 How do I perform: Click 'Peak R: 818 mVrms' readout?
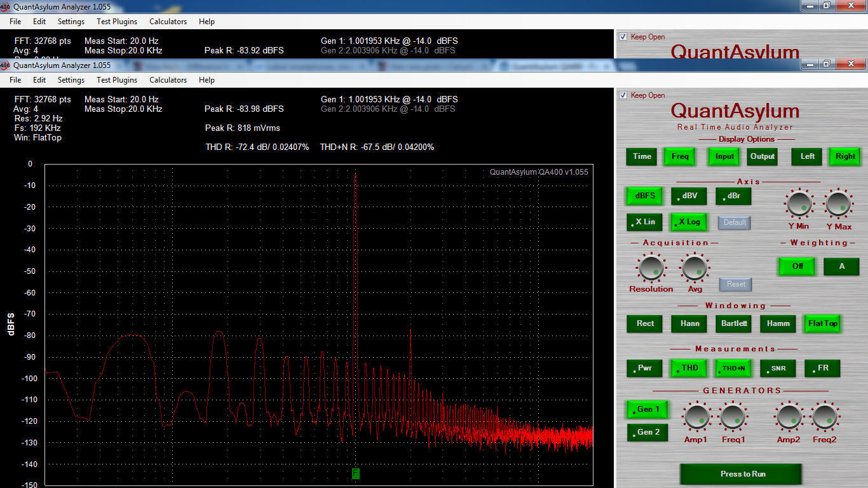243,128
